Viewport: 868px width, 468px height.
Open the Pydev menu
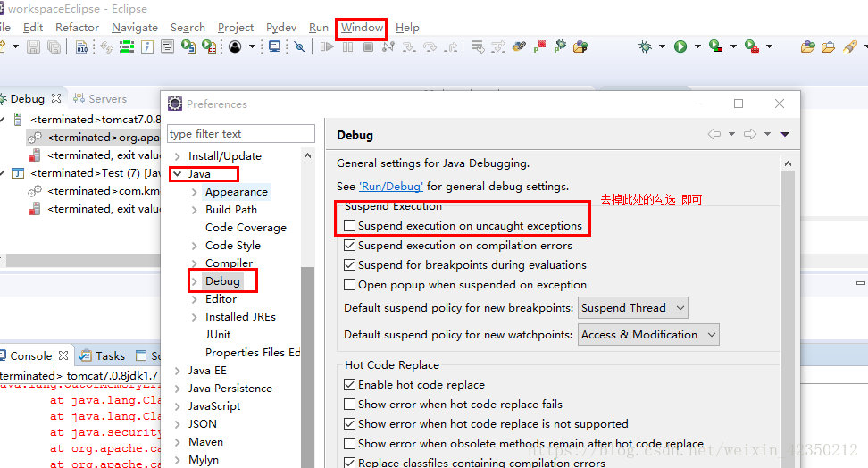point(281,28)
